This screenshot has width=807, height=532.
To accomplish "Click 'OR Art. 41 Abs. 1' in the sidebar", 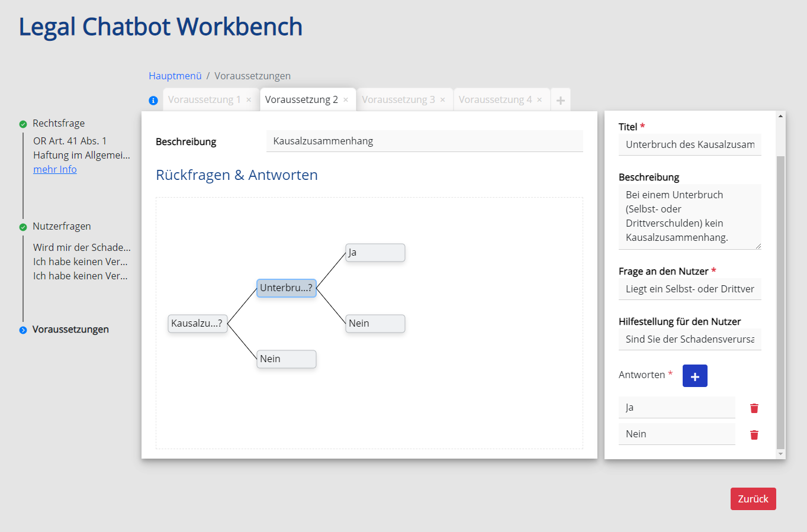I will 70,141.
